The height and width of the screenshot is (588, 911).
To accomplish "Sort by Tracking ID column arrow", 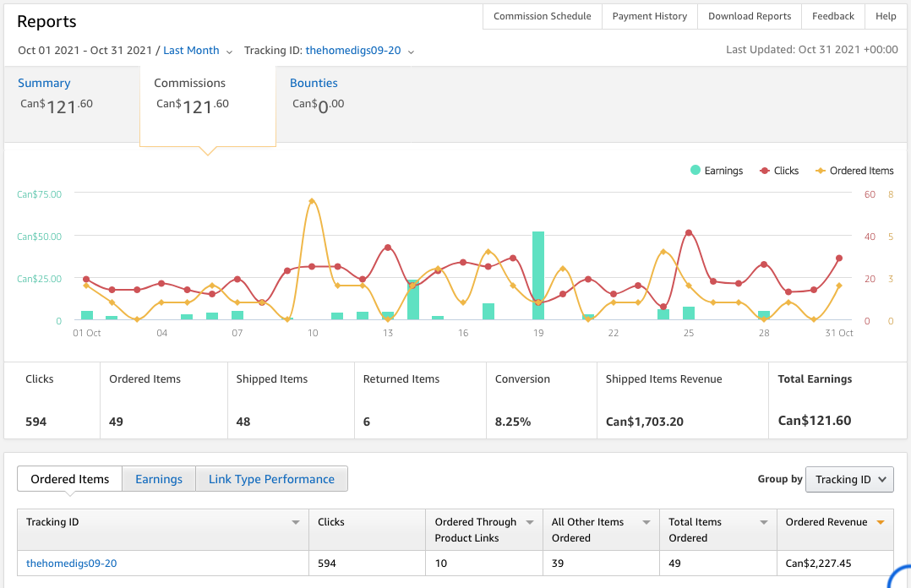I will [x=296, y=522].
